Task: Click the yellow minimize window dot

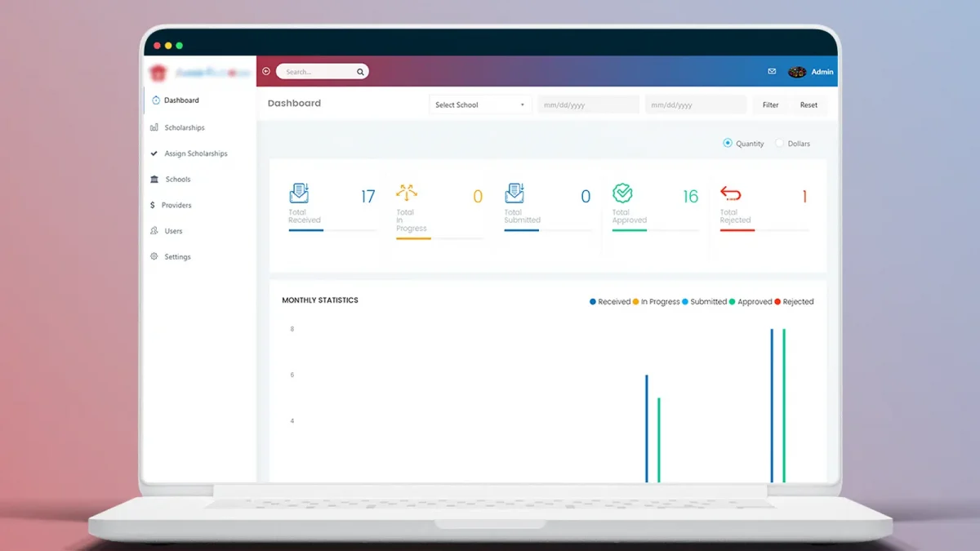Action: click(x=168, y=46)
